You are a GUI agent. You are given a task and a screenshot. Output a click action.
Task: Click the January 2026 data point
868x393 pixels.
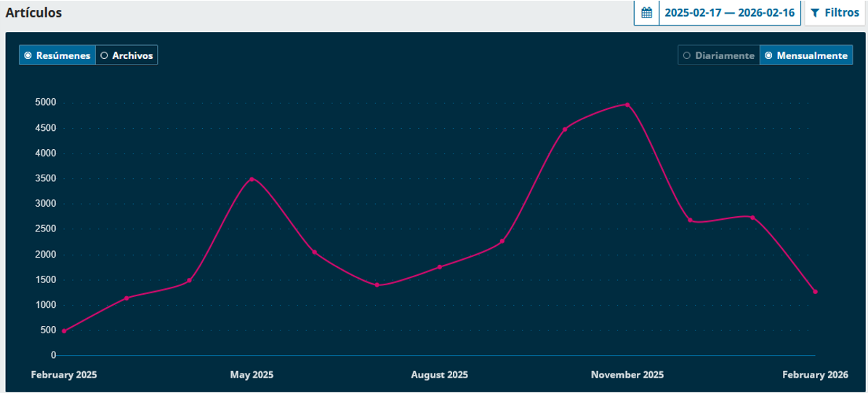(752, 218)
